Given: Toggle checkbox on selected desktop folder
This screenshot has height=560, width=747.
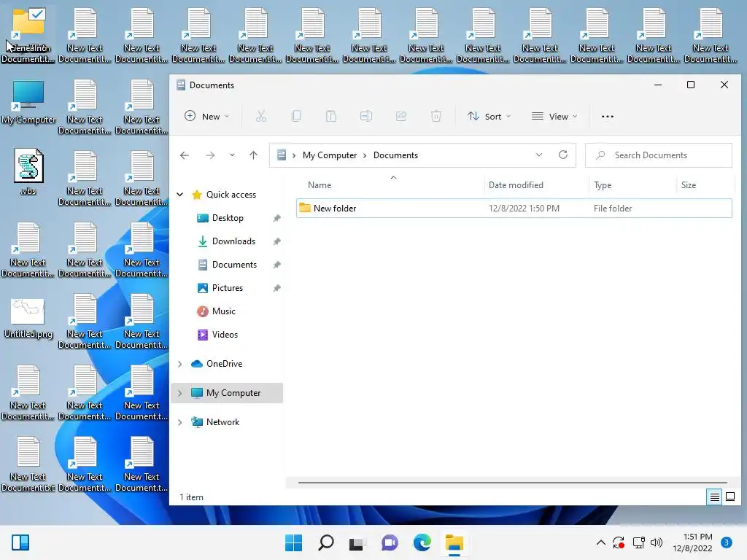Looking at the screenshot, I should [x=37, y=14].
